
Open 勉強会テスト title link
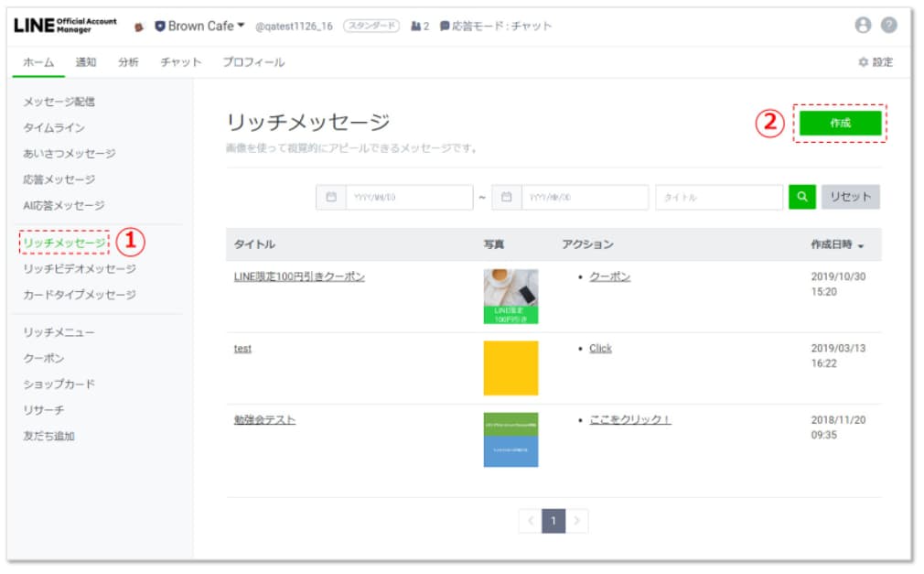(x=264, y=420)
